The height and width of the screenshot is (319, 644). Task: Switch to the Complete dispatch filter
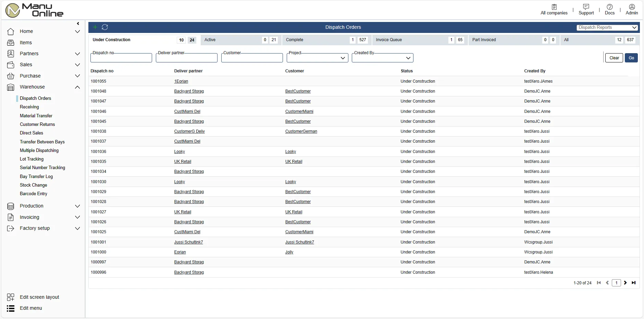(x=295, y=40)
